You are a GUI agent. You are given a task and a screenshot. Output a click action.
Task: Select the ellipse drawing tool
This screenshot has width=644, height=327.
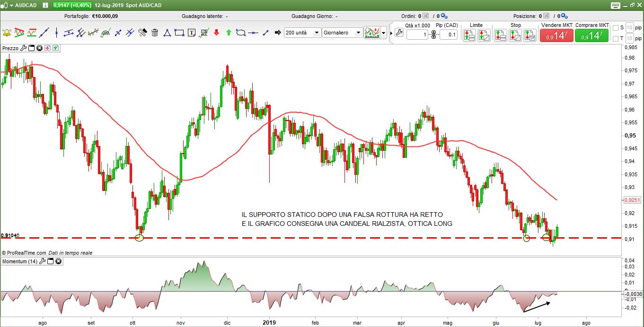point(241,33)
